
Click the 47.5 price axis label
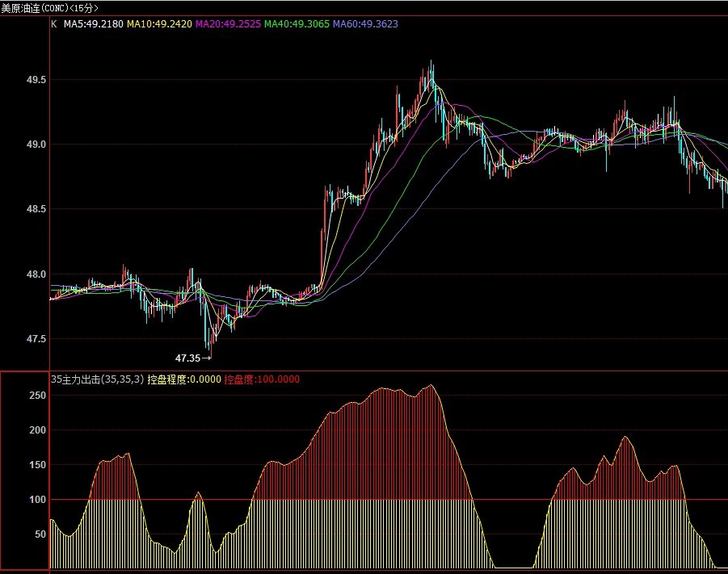coord(36,339)
